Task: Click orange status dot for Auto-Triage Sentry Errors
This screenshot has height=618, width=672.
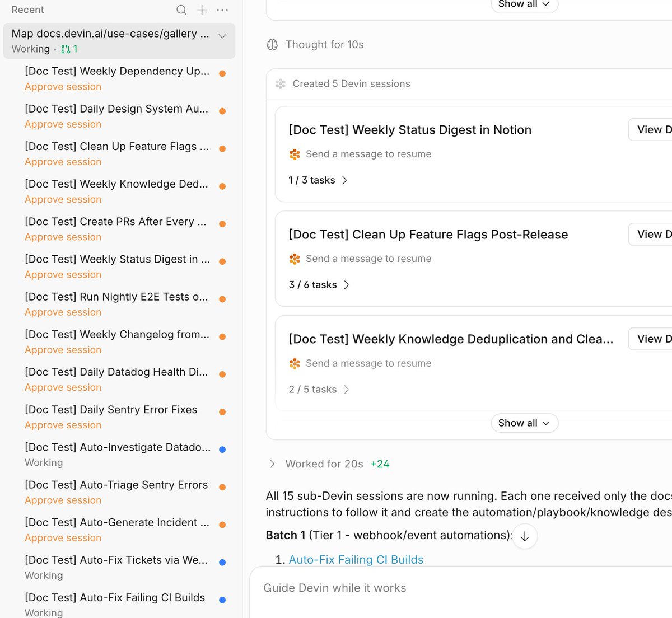Action: point(222,487)
